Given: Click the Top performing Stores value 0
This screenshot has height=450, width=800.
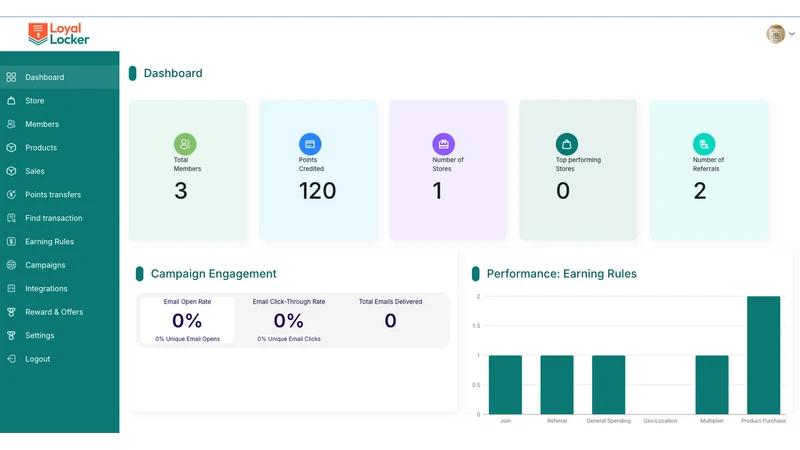Looking at the screenshot, I should point(563,191).
